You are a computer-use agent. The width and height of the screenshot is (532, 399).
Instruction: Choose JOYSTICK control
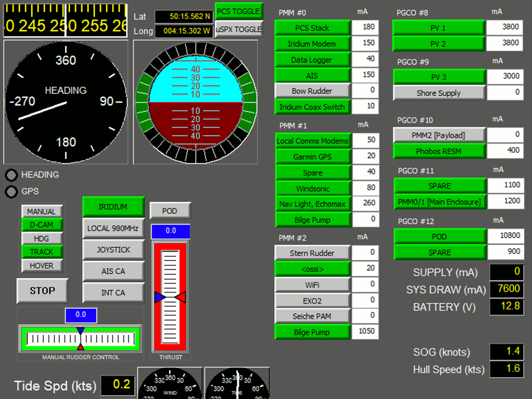tap(113, 250)
